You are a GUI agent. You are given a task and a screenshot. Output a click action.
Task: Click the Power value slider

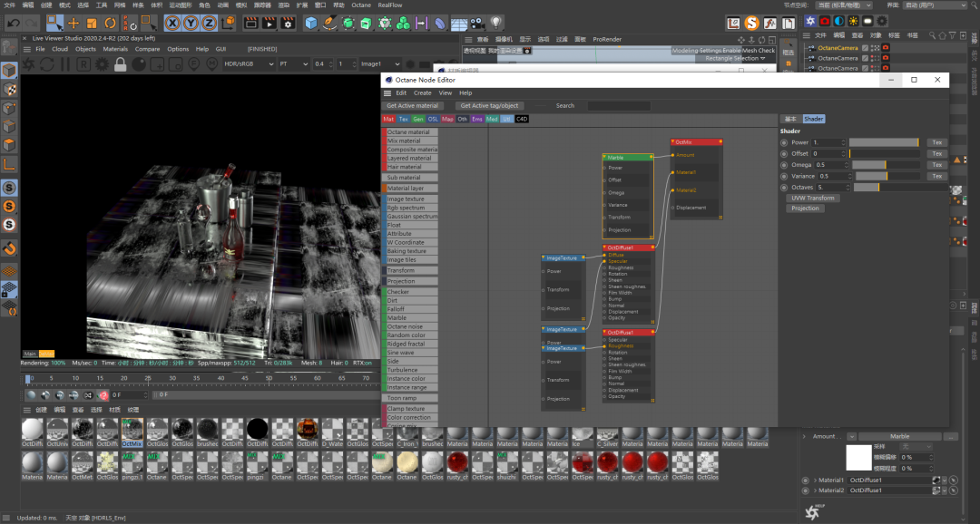884,142
